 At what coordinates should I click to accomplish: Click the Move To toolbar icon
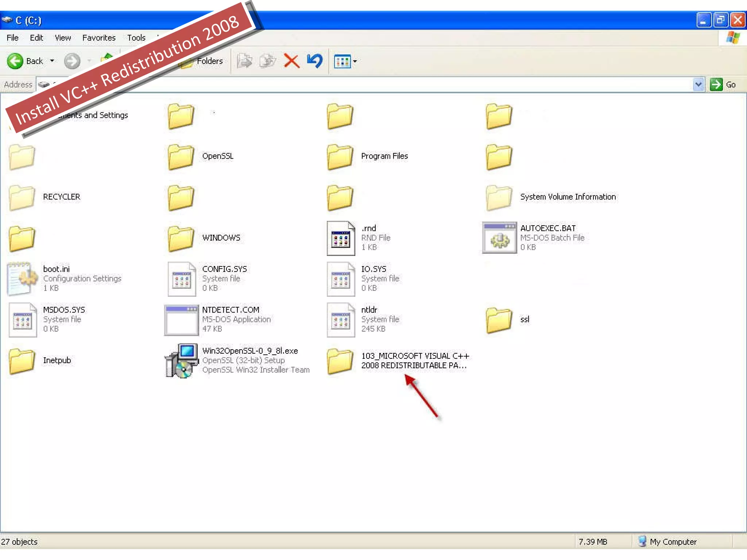[244, 61]
